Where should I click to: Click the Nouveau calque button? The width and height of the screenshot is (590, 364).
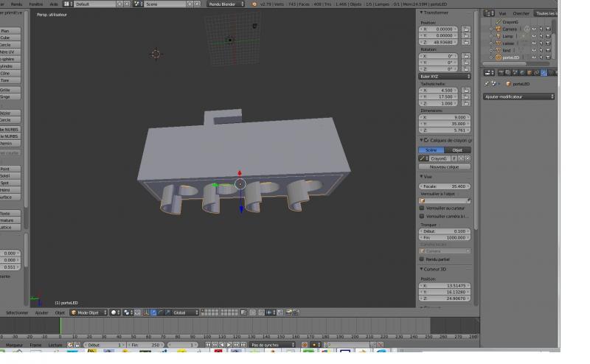point(444,167)
